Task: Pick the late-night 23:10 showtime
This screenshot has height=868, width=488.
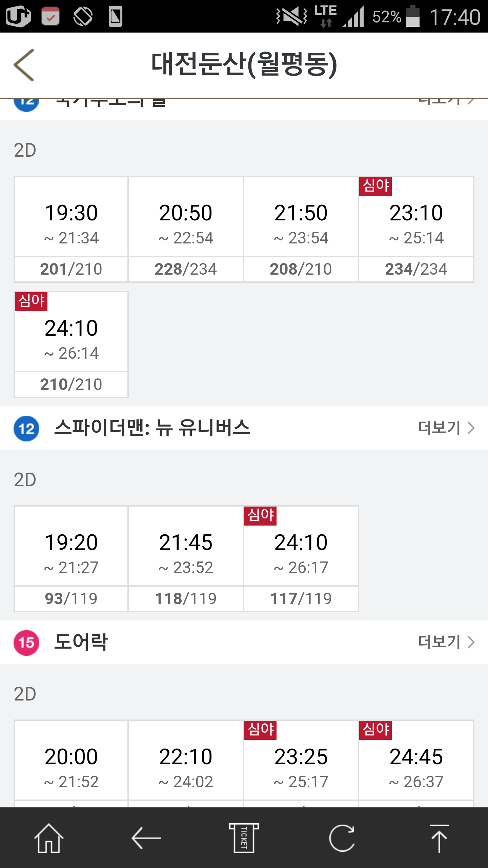Action: [x=416, y=229]
